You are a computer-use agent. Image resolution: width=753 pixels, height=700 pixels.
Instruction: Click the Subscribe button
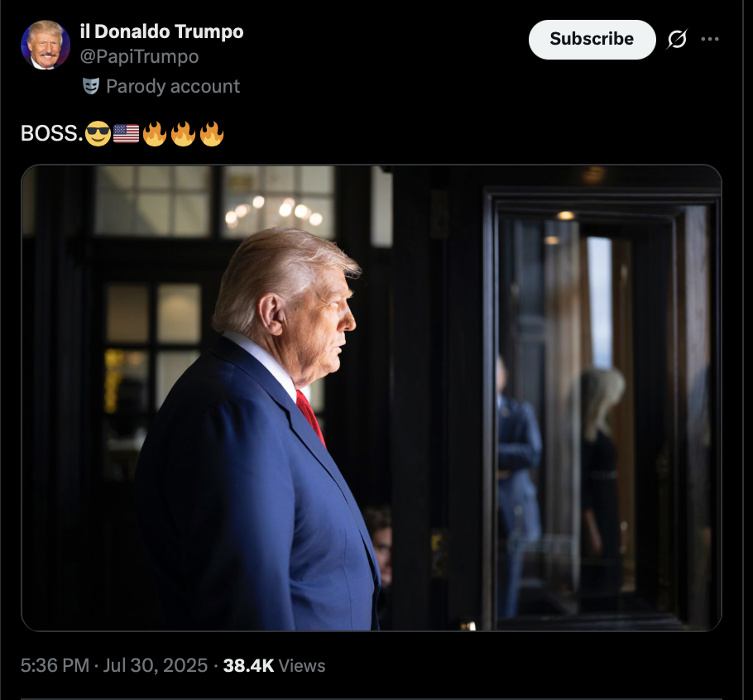coord(592,40)
